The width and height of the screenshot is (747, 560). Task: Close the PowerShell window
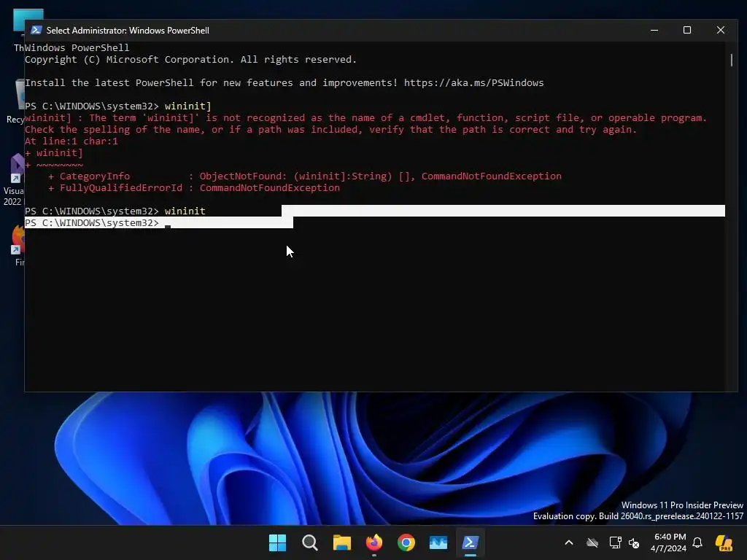click(x=720, y=30)
